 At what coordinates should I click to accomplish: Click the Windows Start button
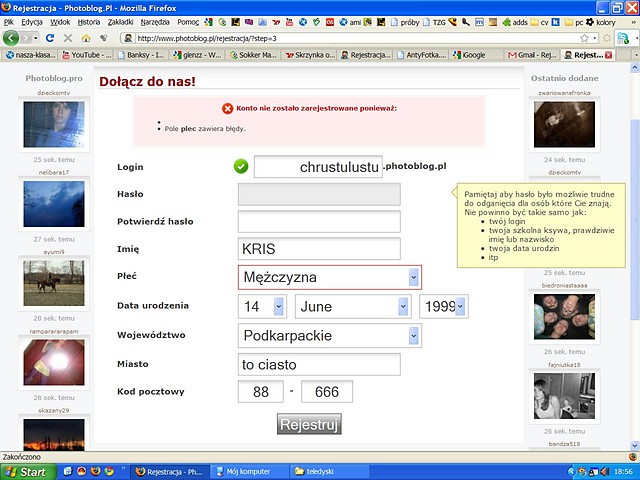click(x=28, y=472)
